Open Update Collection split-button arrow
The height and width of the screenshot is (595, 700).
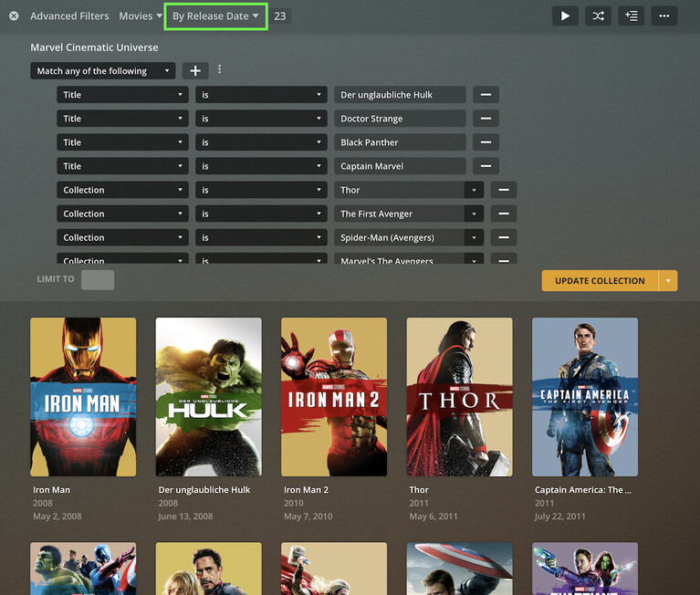pos(668,281)
